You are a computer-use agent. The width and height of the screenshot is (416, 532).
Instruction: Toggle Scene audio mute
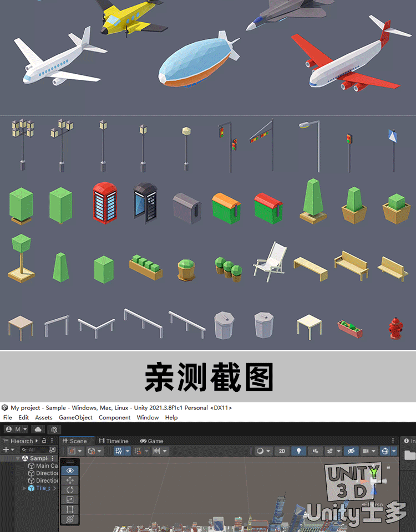pyautogui.click(x=316, y=451)
